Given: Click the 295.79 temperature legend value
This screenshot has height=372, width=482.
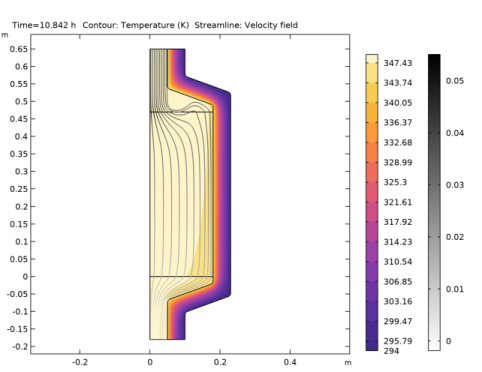Looking at the screenshot, I should tap(398, 341).
